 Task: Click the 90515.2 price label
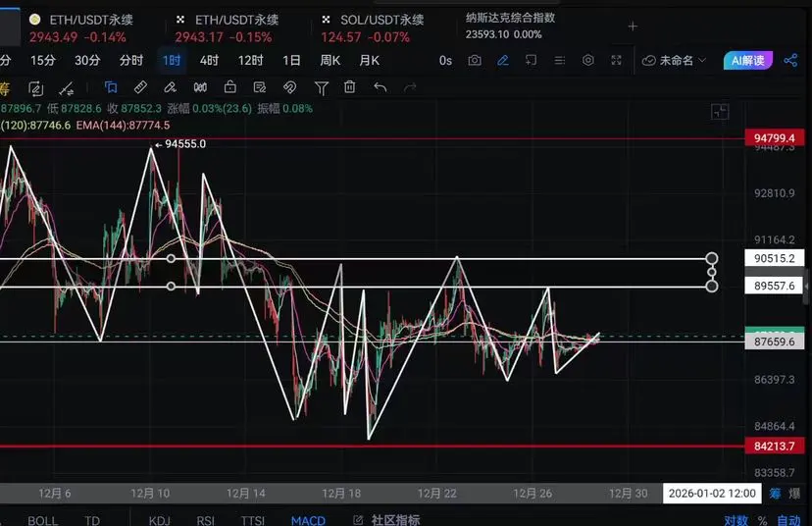(x=774, y=258)
